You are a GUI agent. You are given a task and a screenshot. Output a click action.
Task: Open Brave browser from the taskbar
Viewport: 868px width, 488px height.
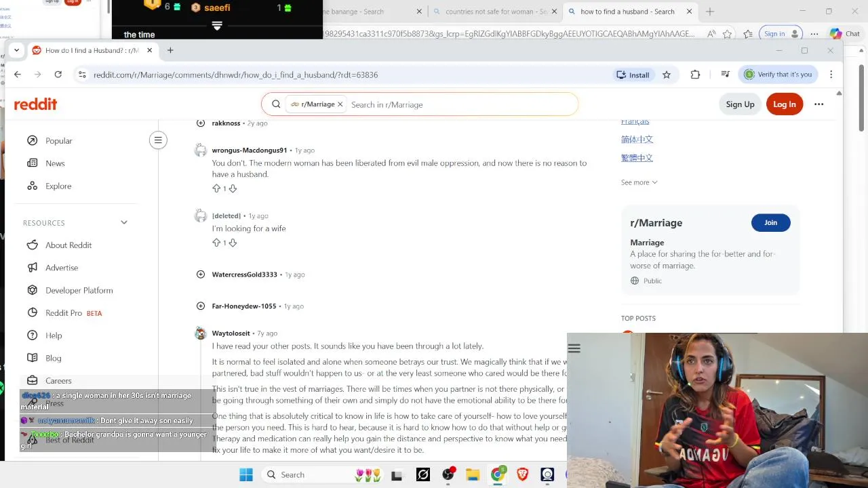(x=522, y=475)
